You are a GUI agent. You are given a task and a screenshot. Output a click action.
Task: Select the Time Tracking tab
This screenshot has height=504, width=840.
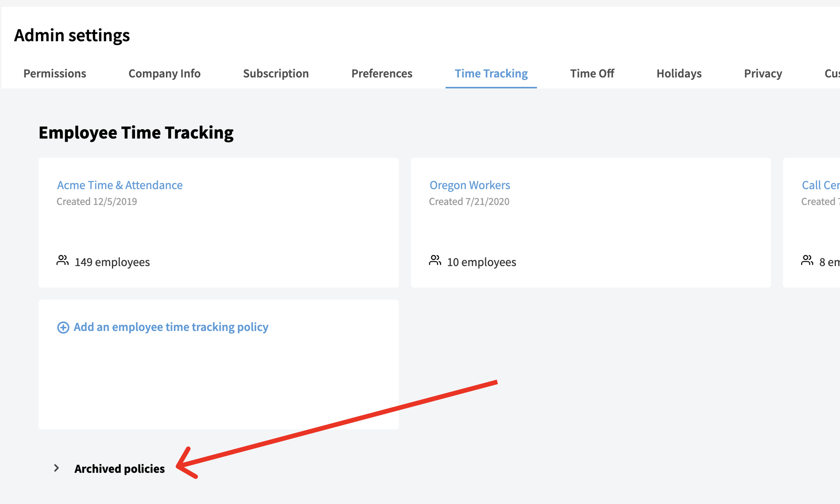tap(491, 73)
